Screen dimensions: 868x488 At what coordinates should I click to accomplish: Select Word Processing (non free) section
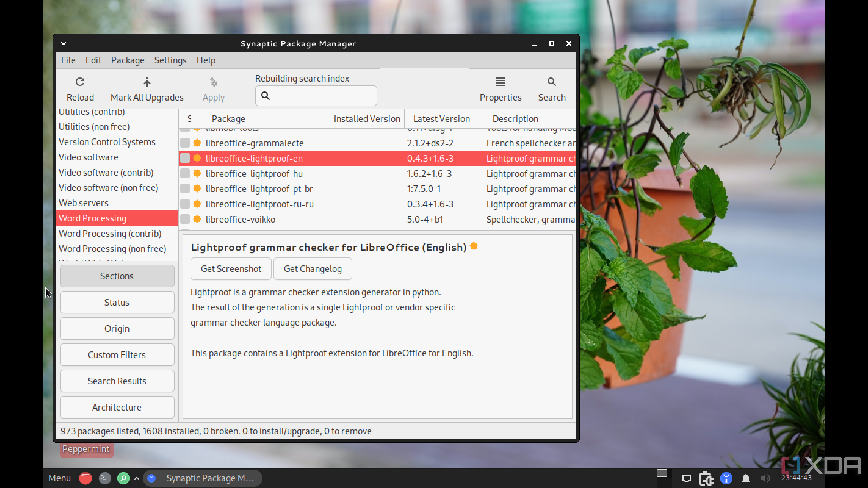(117, 249)
